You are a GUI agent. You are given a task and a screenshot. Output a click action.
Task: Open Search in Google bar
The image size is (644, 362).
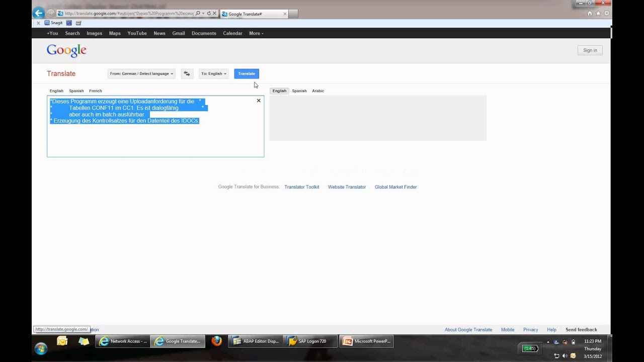72,33
